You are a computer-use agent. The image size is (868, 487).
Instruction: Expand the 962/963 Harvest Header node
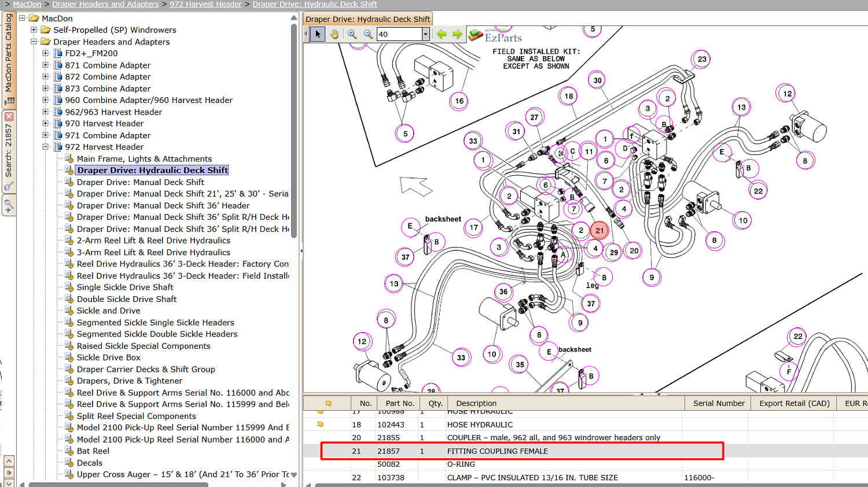coord(45,112)
